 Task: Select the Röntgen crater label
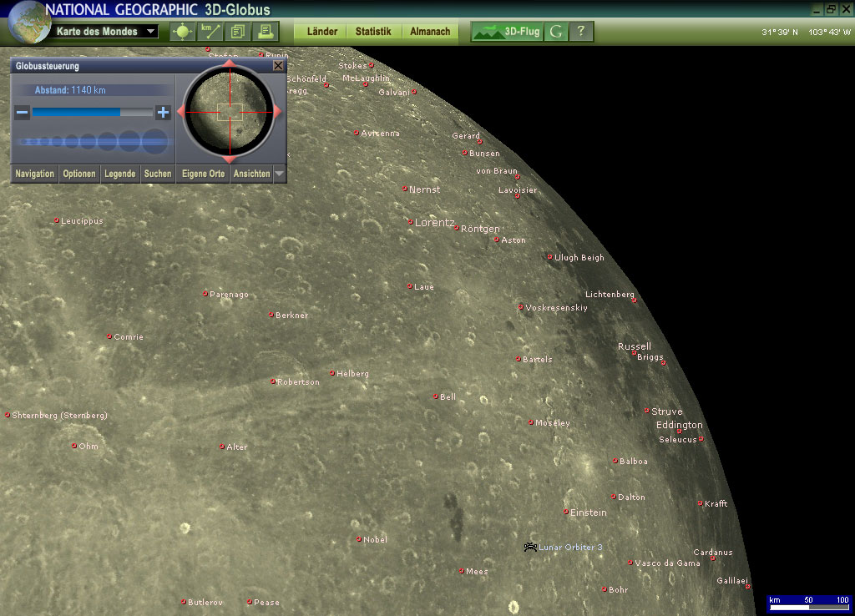480,229
